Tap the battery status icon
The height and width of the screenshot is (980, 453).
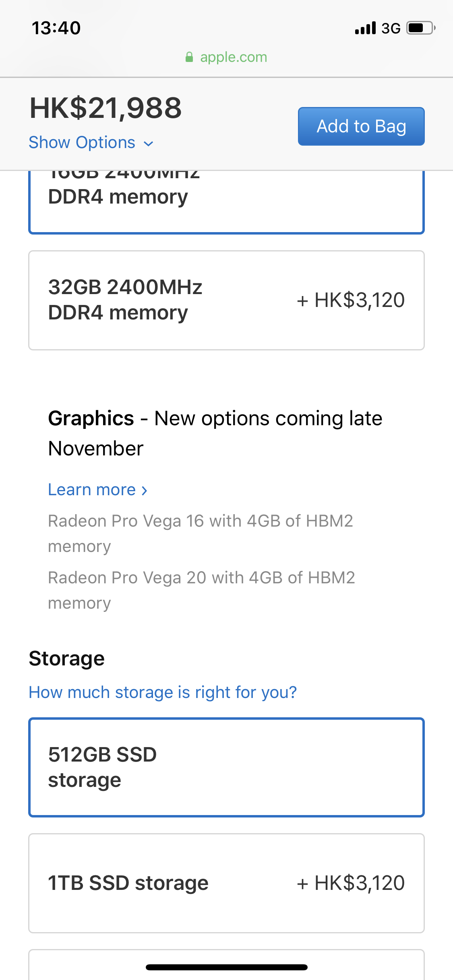[421, 28]
